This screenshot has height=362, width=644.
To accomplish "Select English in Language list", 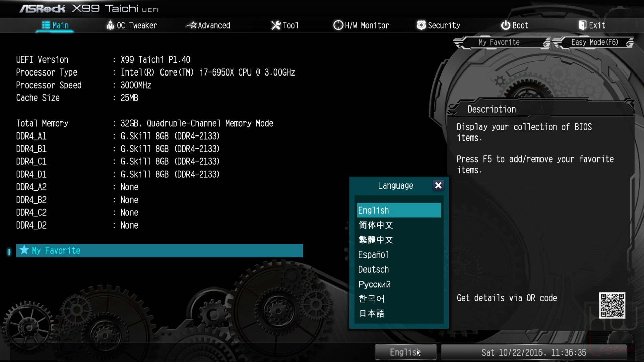I will coord(399,210).
